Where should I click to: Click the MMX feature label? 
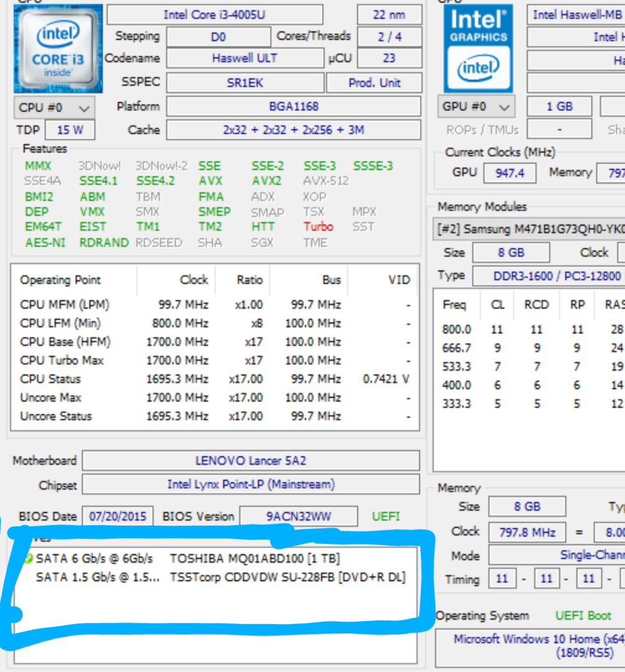(x=38, y=166)
